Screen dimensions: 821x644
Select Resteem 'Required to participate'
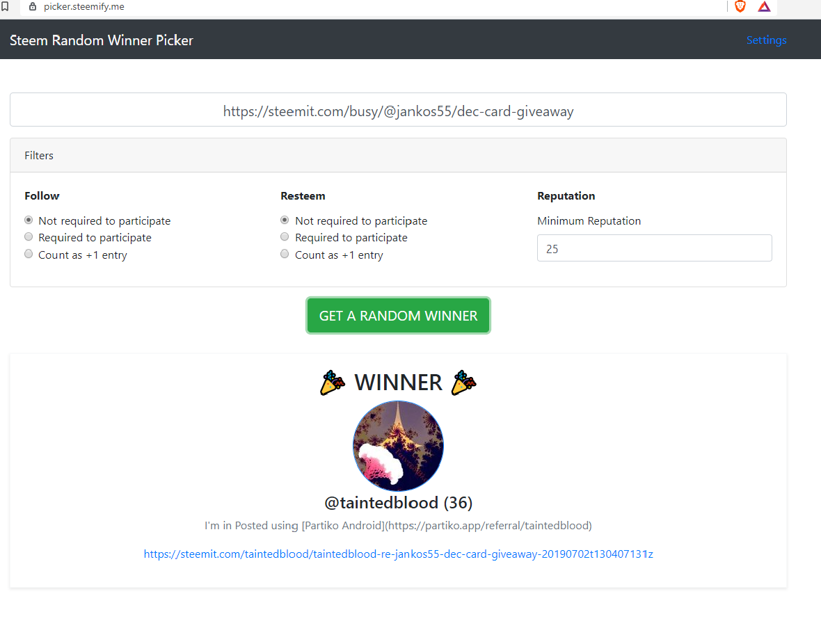[285, 236]
